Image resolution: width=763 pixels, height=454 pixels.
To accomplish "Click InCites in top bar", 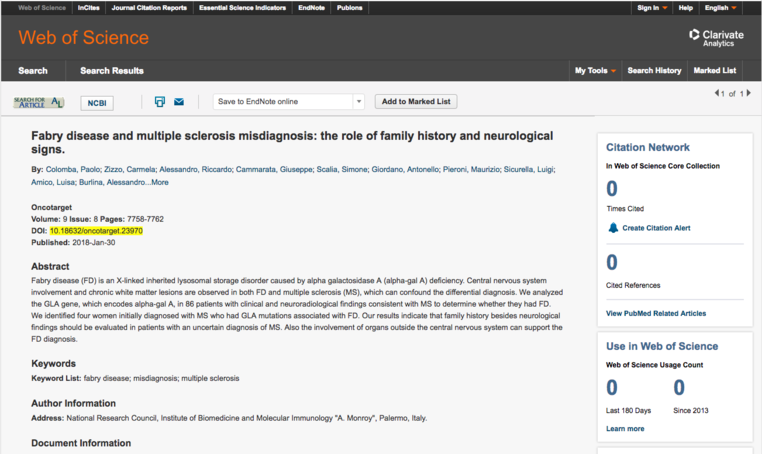I will 89,8.
